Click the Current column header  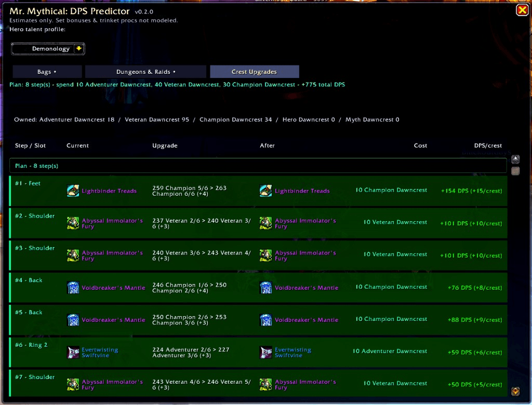pos(78,145)
